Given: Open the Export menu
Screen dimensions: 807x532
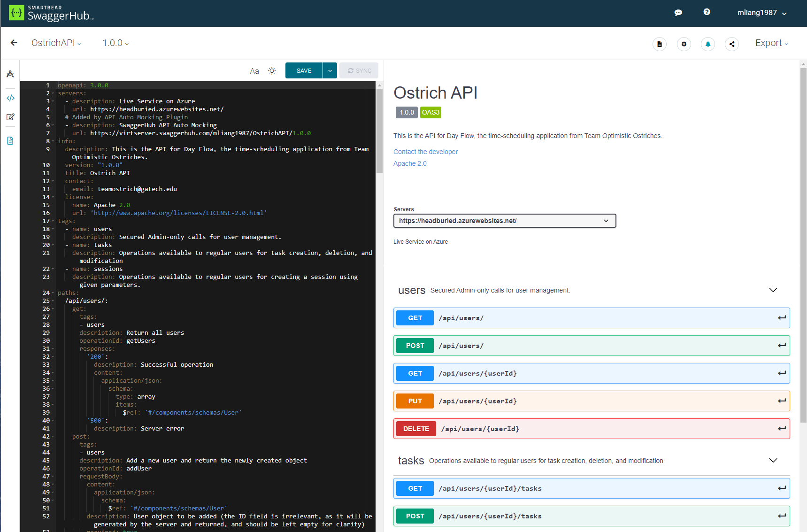Looking at the screenshot, I should [x=772, y=43].
